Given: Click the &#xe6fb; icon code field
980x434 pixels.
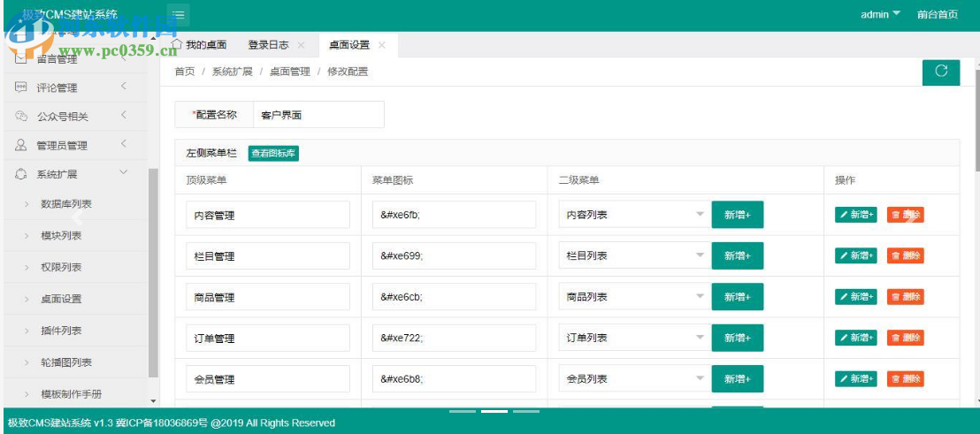Looking at the screenshot, I should [x=455, y=215].
